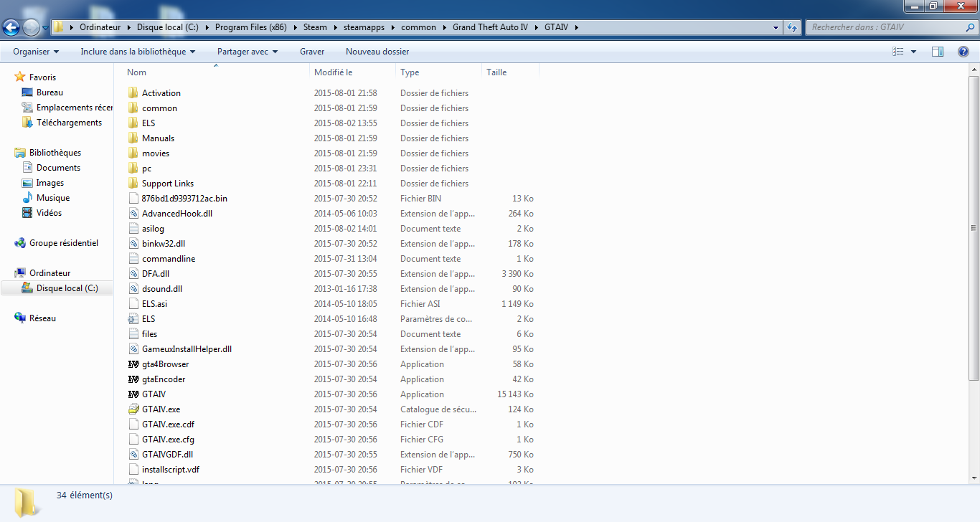The image size is (980, 522).
Task: Click the refresh button beside address bar
Action: pyautogui.click(x=792, y=27)
